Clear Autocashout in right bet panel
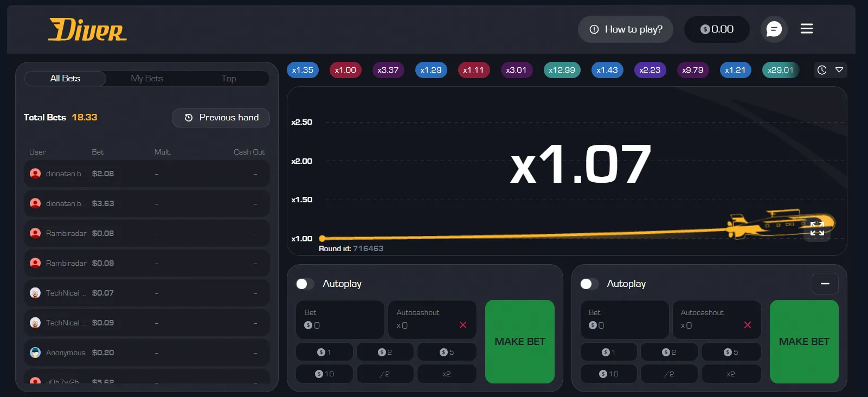The image size is (868, 397). click(748, 325)
